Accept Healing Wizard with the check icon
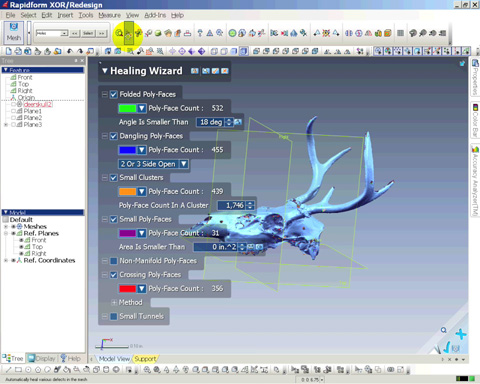The height and width of the screenshot is (384, 480). click(215, 71)
